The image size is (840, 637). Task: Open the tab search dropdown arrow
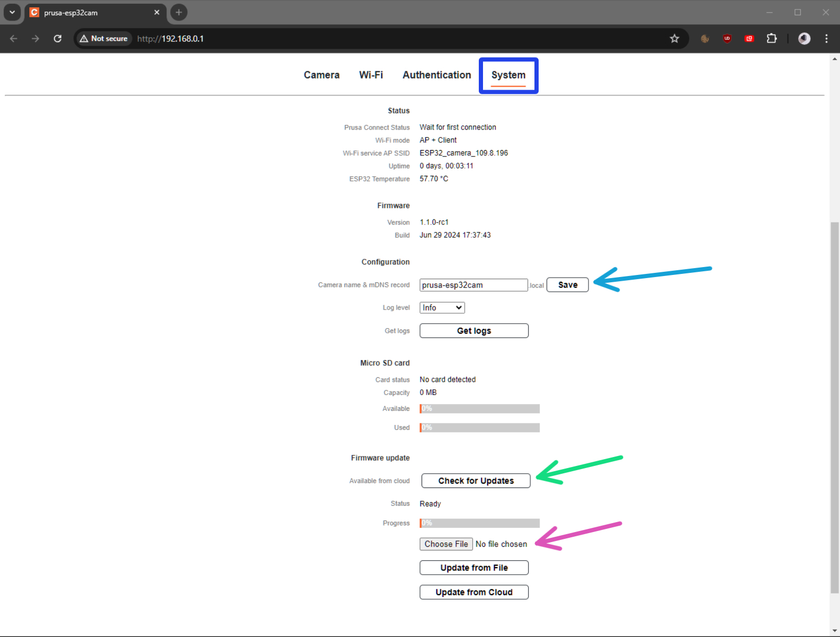pyautogui.click(x=12, y=12)
